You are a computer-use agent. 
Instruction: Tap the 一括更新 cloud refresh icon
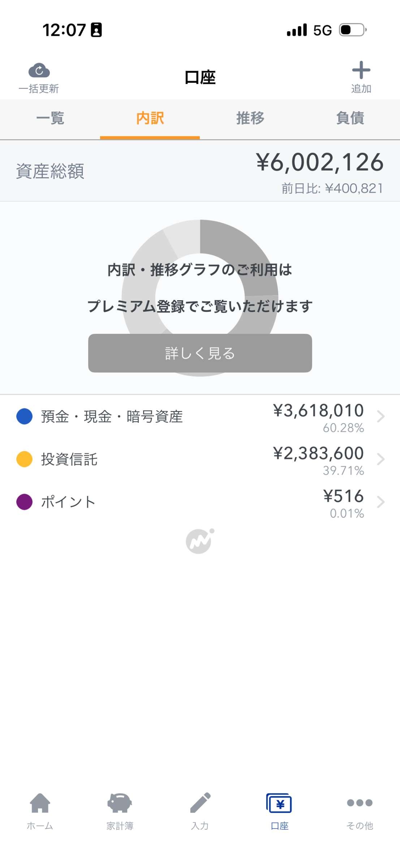pyautogui.click(x=39, y=71)
